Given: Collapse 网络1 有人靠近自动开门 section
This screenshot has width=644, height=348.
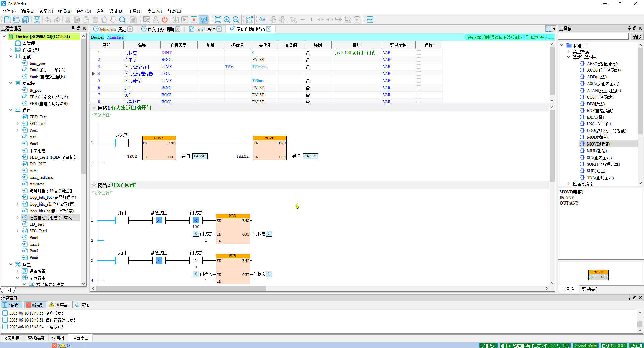Looking at the screenshot, I should (x=94, y=108).
